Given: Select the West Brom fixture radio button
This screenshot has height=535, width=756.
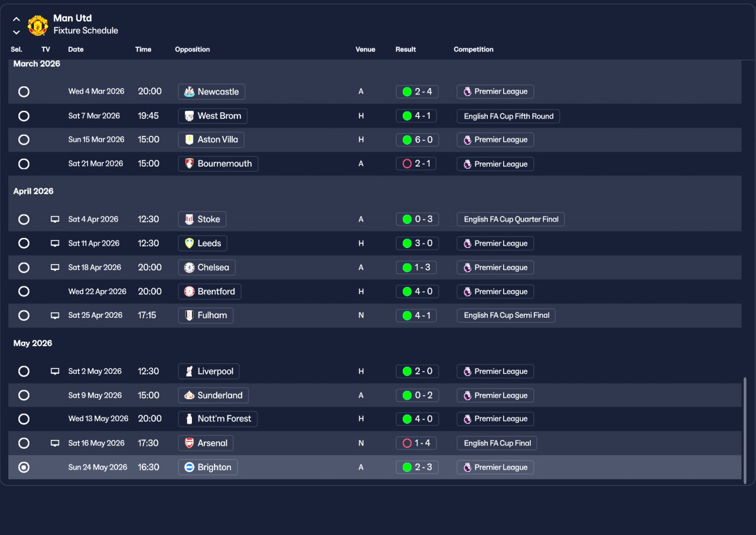Looking at the screenshot, I should 24,116.
